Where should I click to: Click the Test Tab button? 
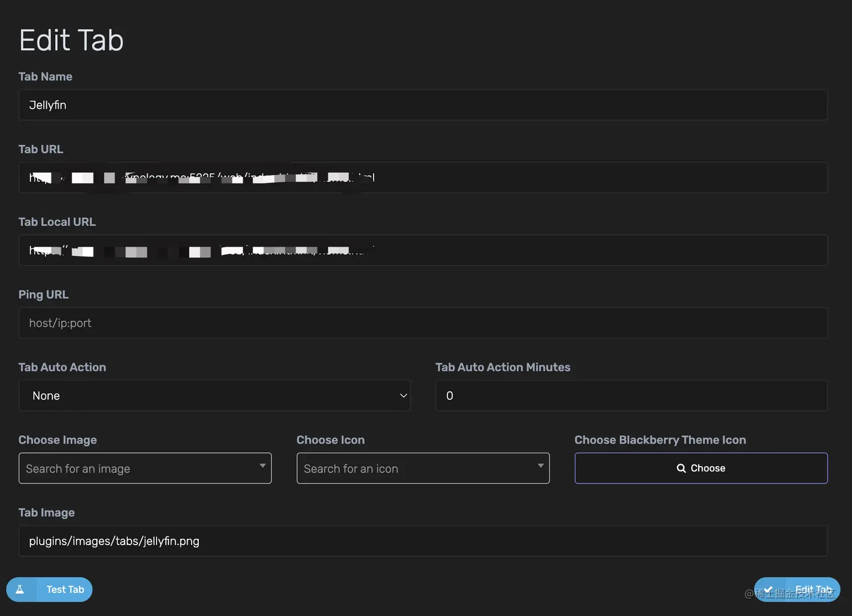click(x=50, y=590)
